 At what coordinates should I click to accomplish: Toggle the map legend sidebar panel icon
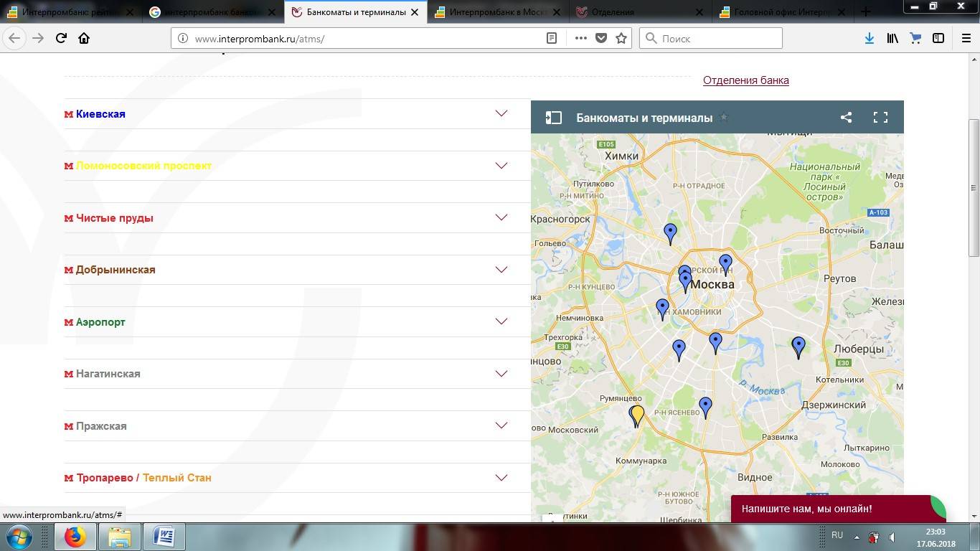coord(553,118)
